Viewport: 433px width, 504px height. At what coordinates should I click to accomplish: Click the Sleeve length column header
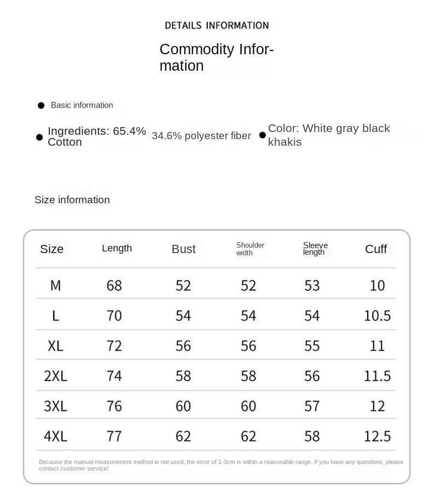coord(315,249)
